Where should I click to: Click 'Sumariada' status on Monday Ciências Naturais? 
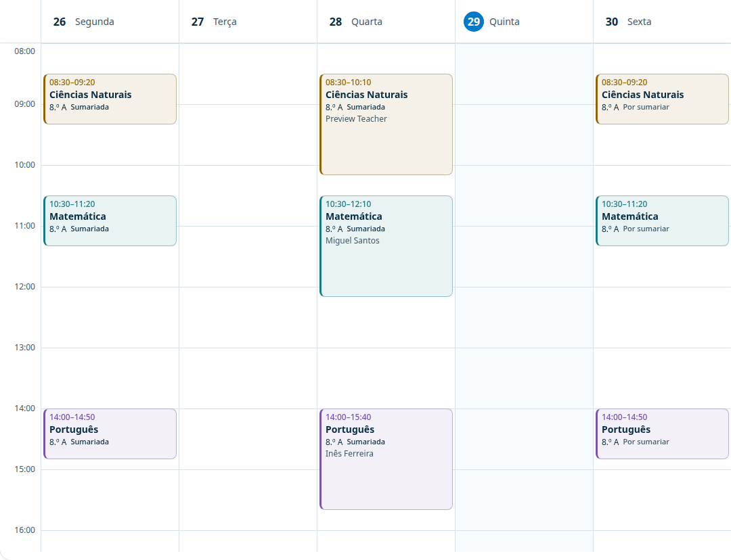click(x=89, y=107)
